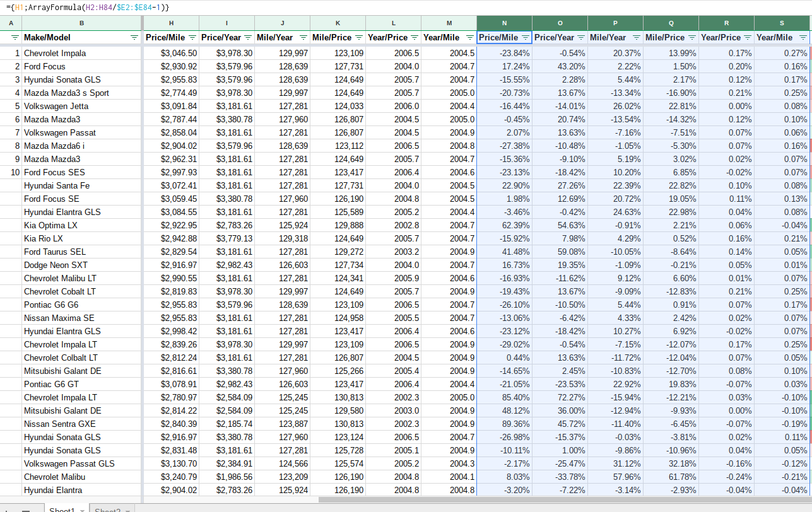Screen dimensions: 812x512
Task: Open filter icon for Mile/Price in column Q
Action: [x=692, y=38]
